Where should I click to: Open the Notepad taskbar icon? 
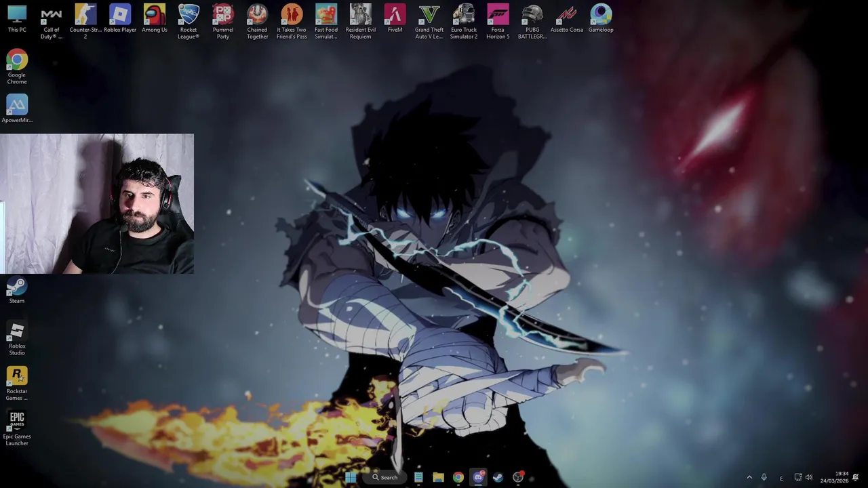coord(418,477)
